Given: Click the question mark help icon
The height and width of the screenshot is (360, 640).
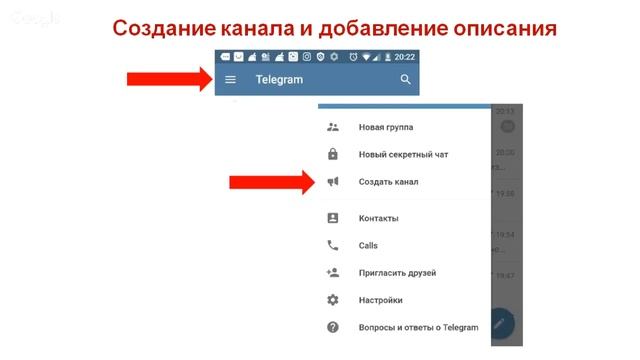Looking at the screenshot, I should point(333,327).
